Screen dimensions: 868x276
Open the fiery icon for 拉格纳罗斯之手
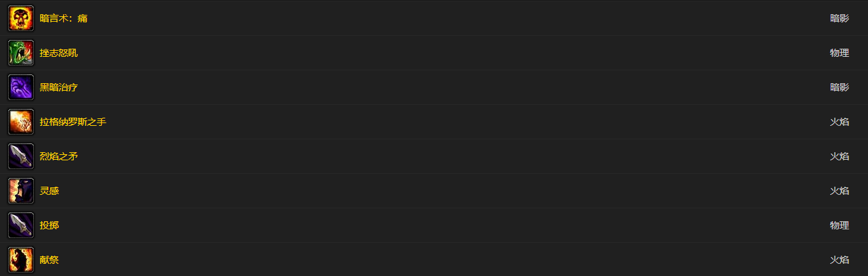20,122
